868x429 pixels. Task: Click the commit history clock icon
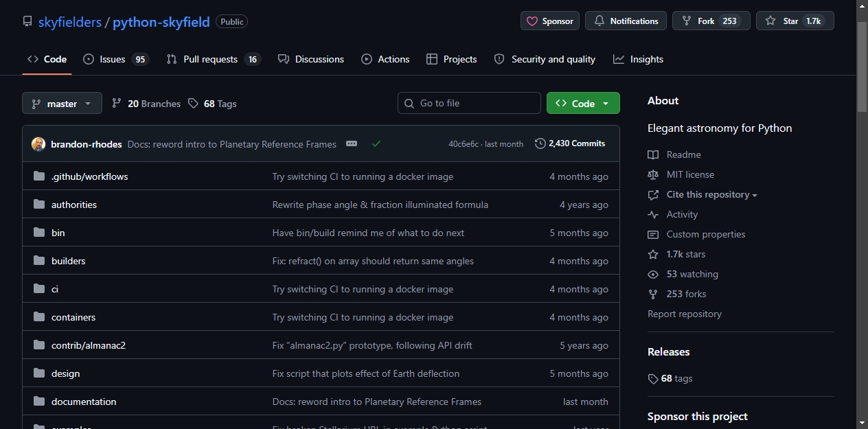[540, 143]
